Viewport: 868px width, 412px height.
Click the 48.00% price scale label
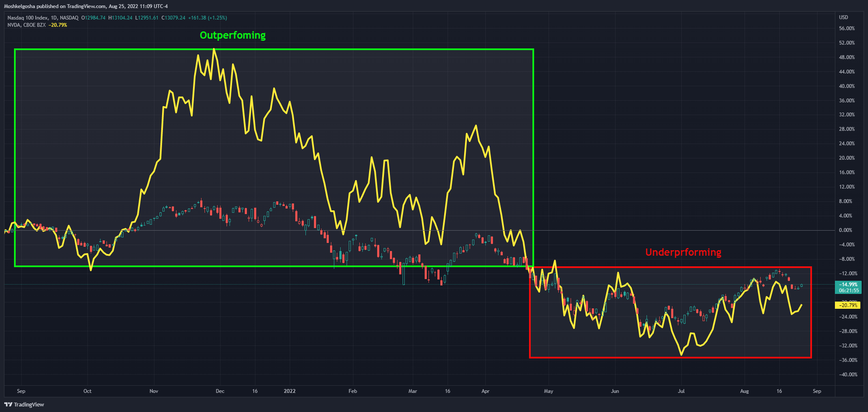[x=847, y=57]
